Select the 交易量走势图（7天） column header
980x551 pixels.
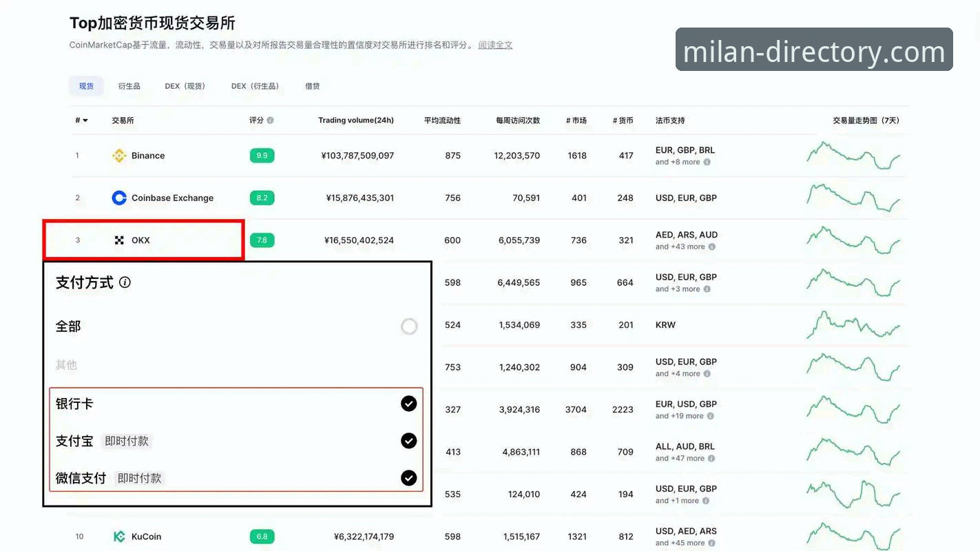click(x=866, y=121)
